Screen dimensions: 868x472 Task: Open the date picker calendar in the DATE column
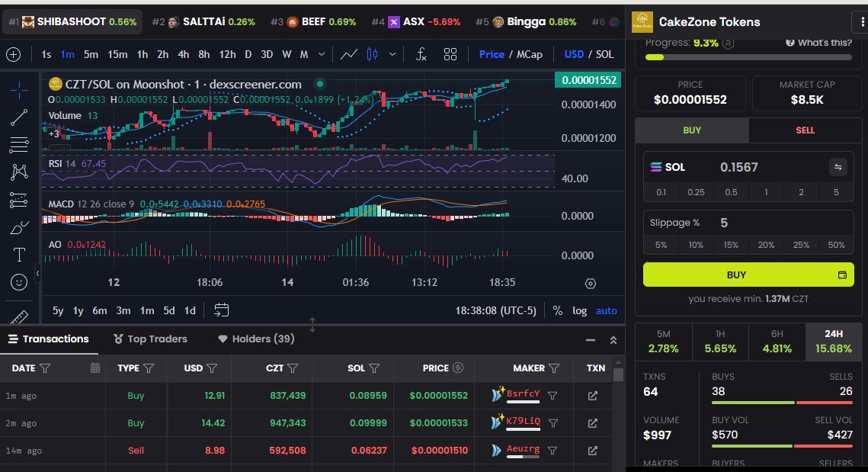95,368
